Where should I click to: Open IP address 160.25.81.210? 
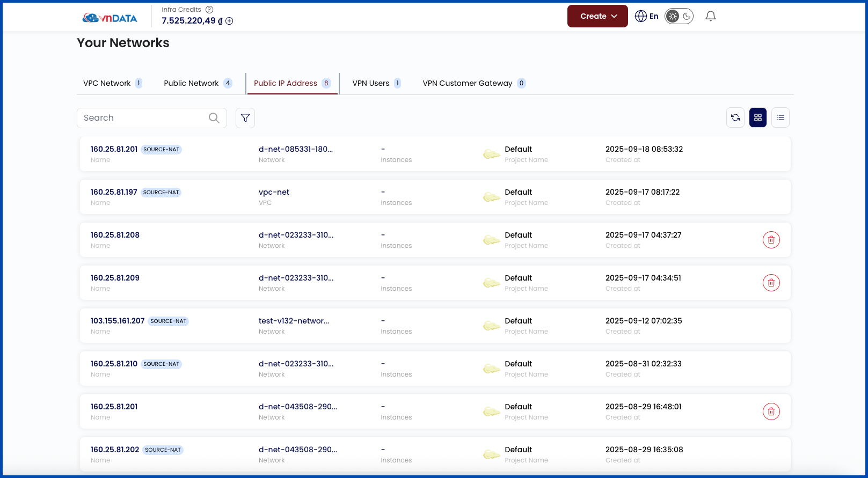114,364
